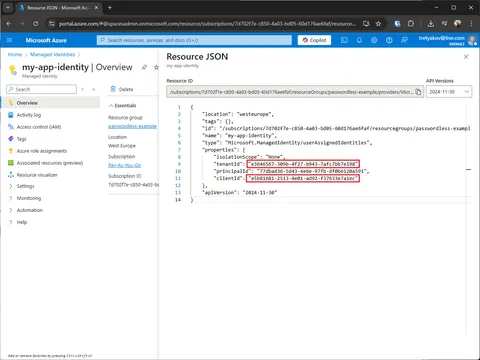Open the account menu for tretyakov@live.com
This screenshot has height=360, width=480.
447,40
